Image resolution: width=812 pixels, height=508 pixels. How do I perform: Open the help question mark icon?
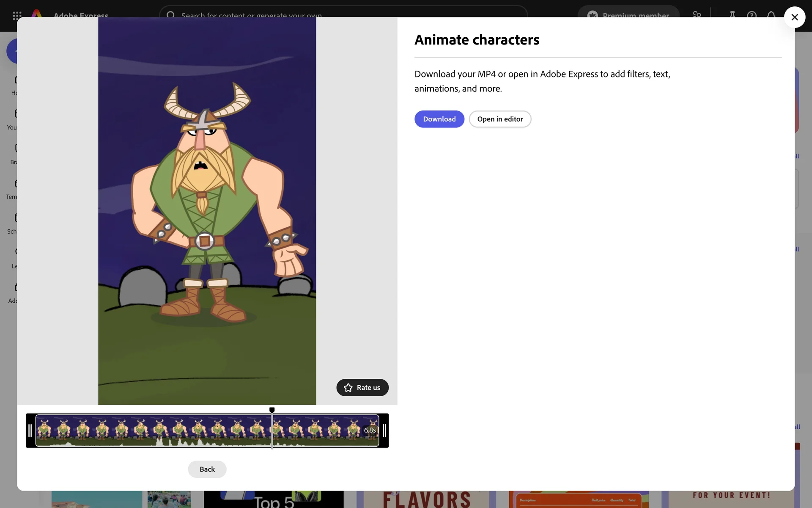[752, 14]
